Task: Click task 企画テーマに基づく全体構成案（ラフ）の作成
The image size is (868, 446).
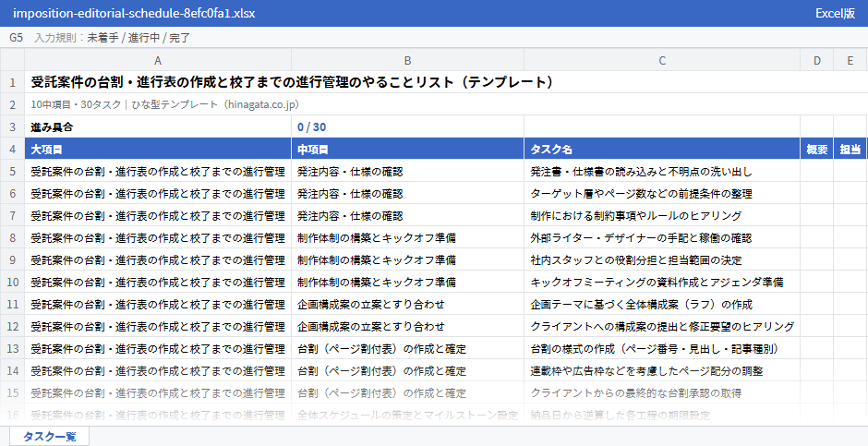Action: coord(662,305)
